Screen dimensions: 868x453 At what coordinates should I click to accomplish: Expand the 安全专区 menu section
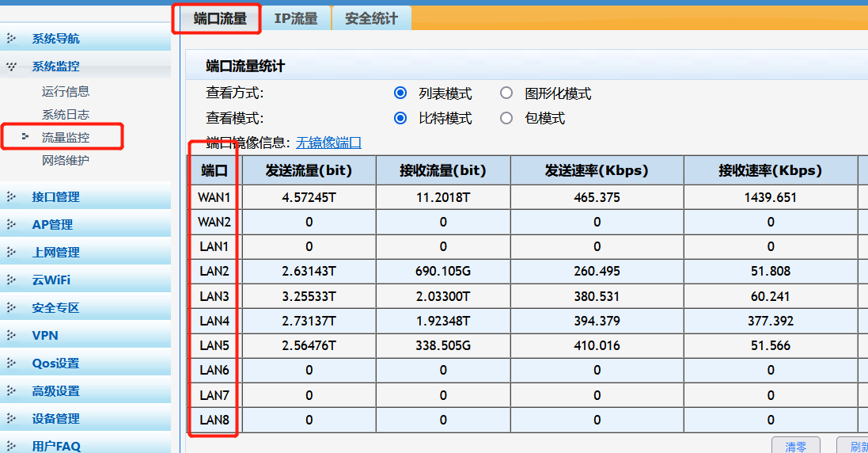[x=85, y=307]
